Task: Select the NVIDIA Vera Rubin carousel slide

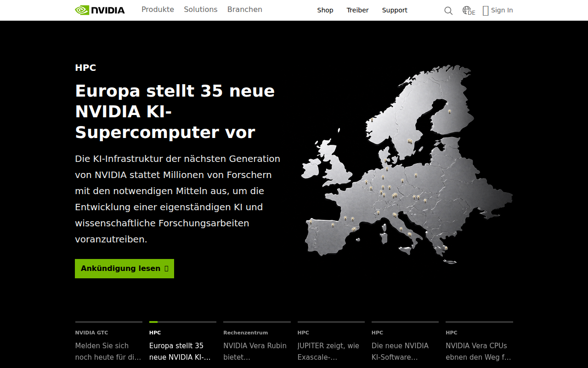Action: click(x=257, y=341)
